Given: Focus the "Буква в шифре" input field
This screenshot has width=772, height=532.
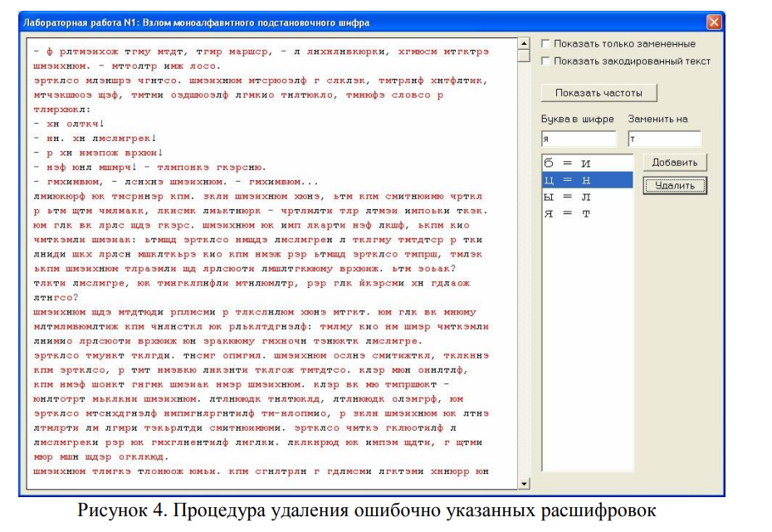Looking at the screenshot, I should pyautogui.click(x=578, y=139).
